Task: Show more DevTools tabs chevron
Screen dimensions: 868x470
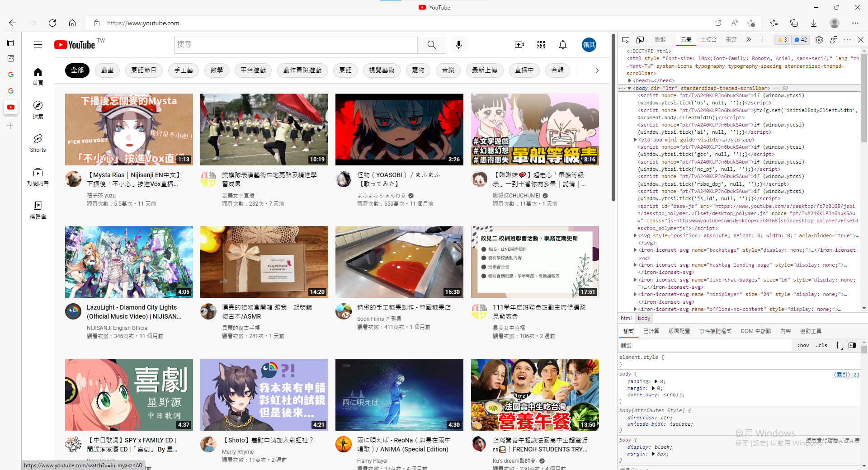Action: (749, 40)
